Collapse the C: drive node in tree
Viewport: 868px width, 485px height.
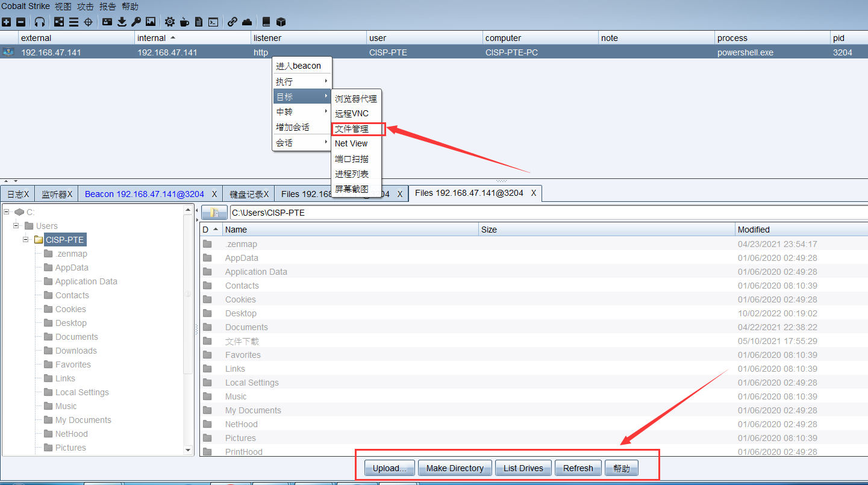[x=7, y=212]
